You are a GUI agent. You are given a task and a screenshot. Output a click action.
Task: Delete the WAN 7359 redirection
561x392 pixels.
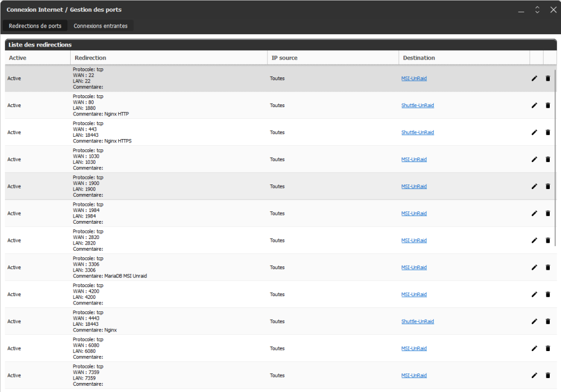(548, 375)
